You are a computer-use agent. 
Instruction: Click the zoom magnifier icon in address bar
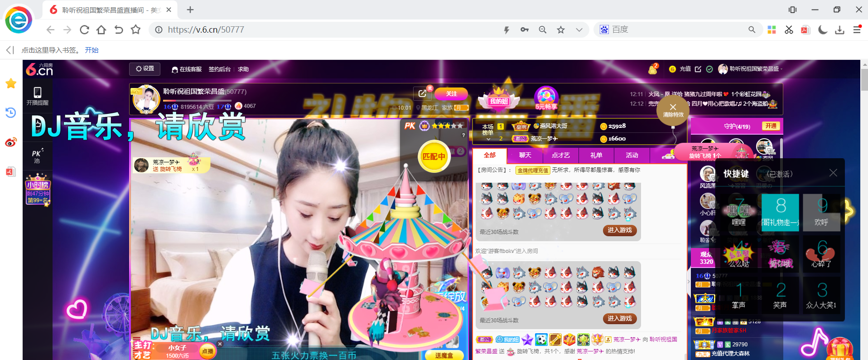tap(543, 29)
